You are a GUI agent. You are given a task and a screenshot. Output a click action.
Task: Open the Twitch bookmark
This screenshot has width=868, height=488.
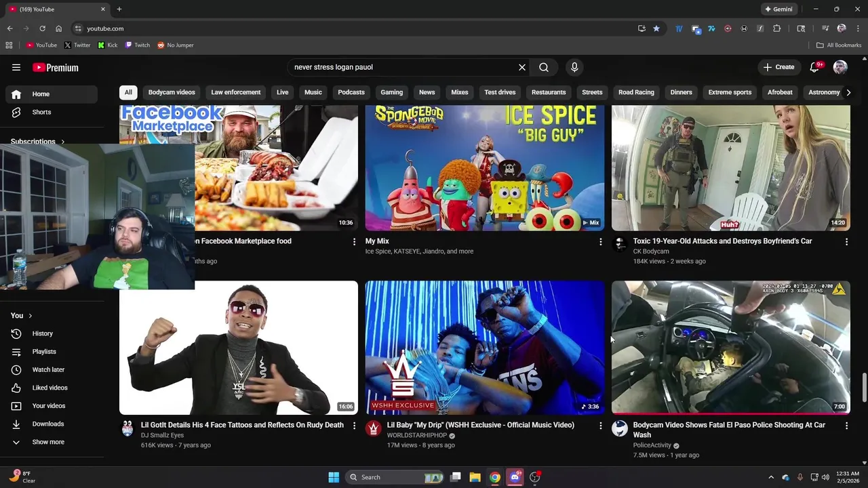coord(138,45)
